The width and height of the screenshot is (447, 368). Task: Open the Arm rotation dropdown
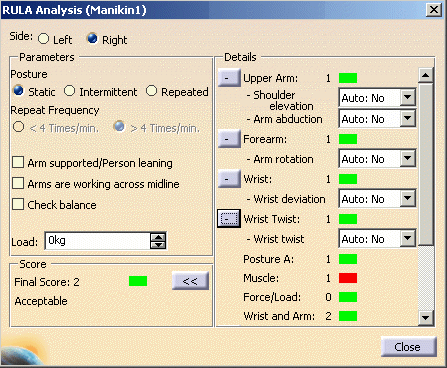(408, 158)
